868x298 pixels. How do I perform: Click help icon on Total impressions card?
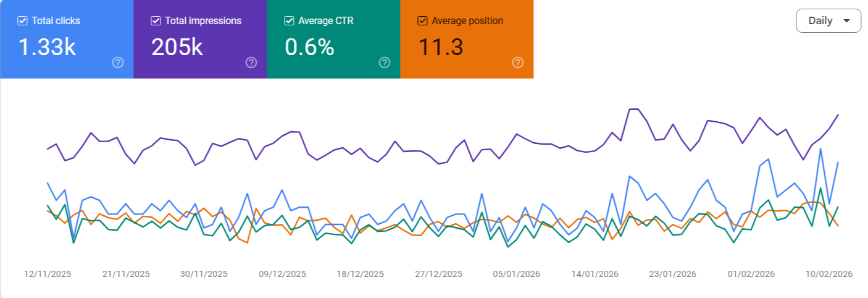coord(251,62)
